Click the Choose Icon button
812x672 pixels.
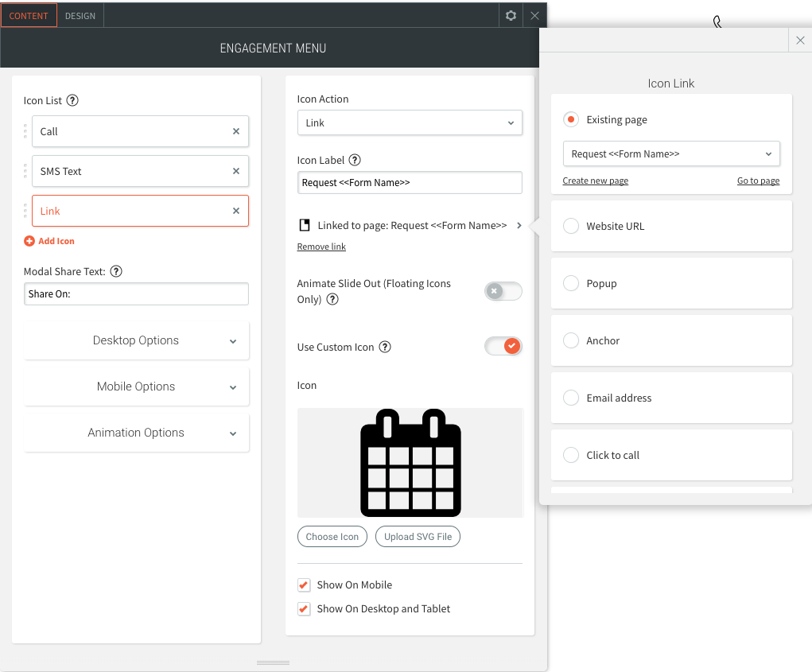coord(332,537)
